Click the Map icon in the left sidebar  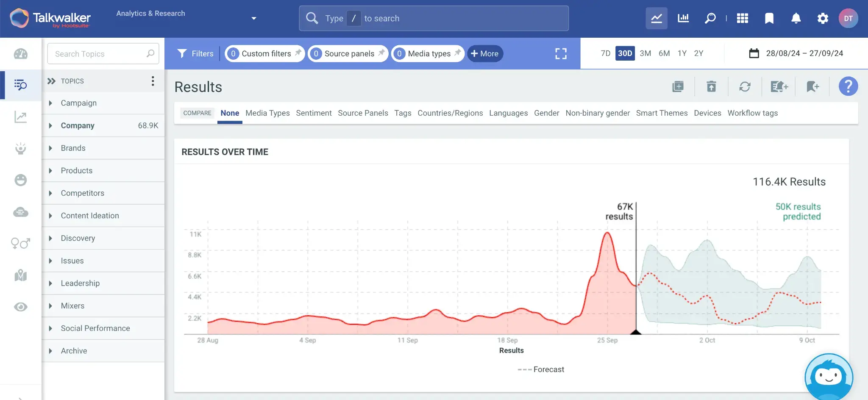(21, 276)
